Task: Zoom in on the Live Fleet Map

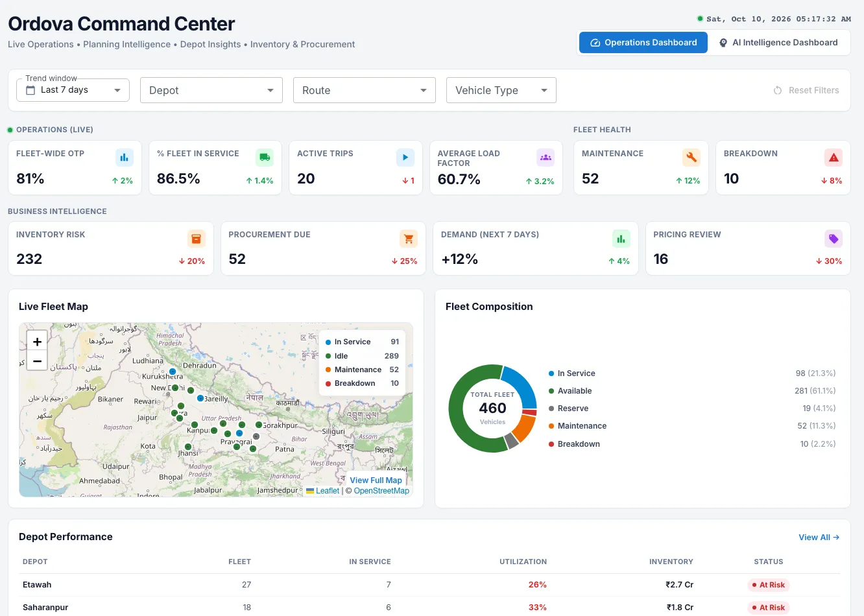Action: pyautogui.click(x=37, y=342)
